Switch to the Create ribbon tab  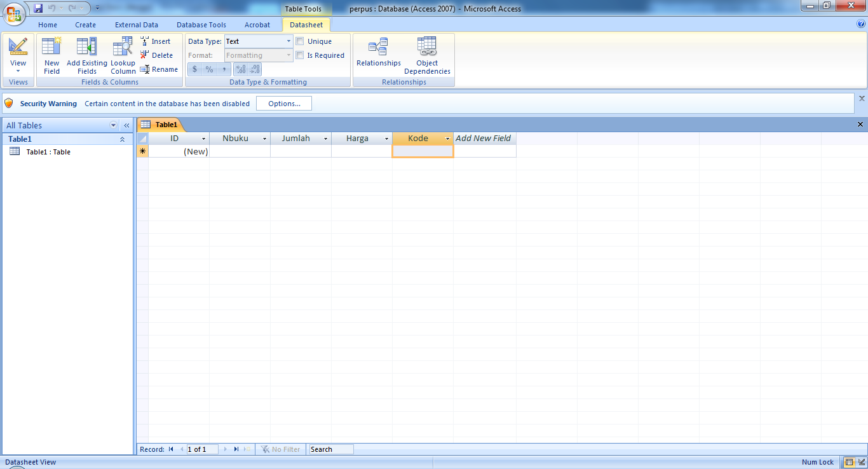tap(85, 24)
